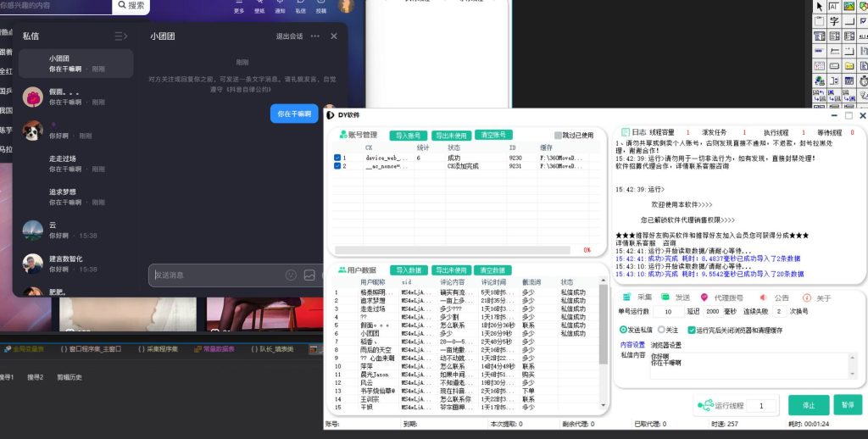The image size is (868, 439).
Task: Click the 评论时间 column header
Action: pos(493,282)
